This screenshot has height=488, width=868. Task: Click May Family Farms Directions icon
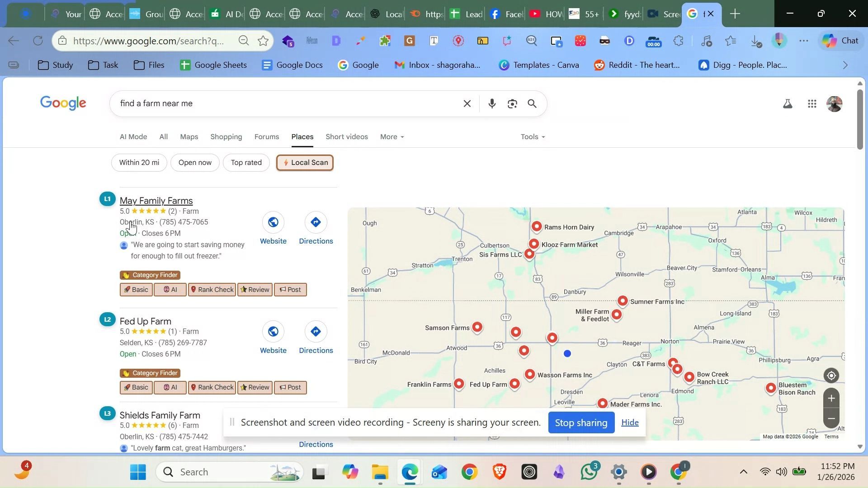(x=316, y=222)
